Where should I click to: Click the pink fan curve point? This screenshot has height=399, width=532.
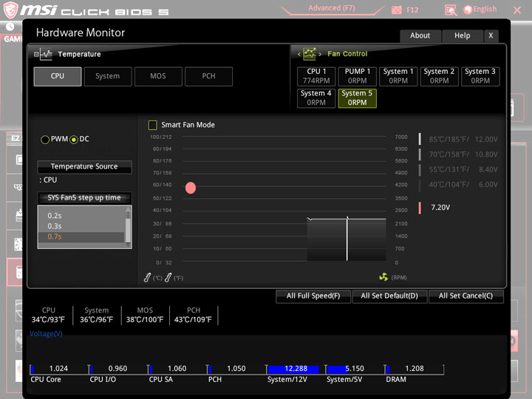(191, 188)
